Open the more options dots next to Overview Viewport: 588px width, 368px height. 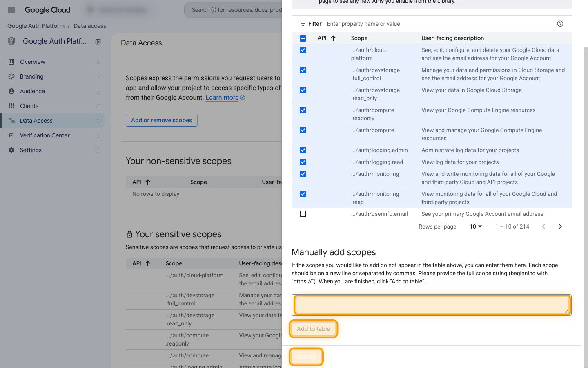[x=98, y=62]
